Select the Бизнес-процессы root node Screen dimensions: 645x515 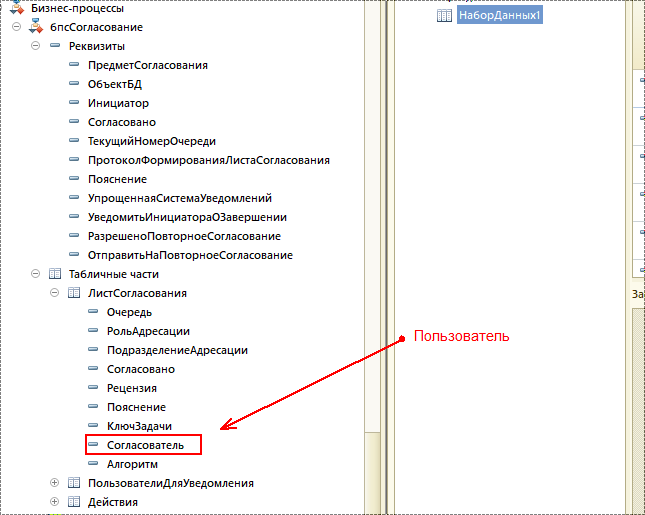tap(77, 8)
